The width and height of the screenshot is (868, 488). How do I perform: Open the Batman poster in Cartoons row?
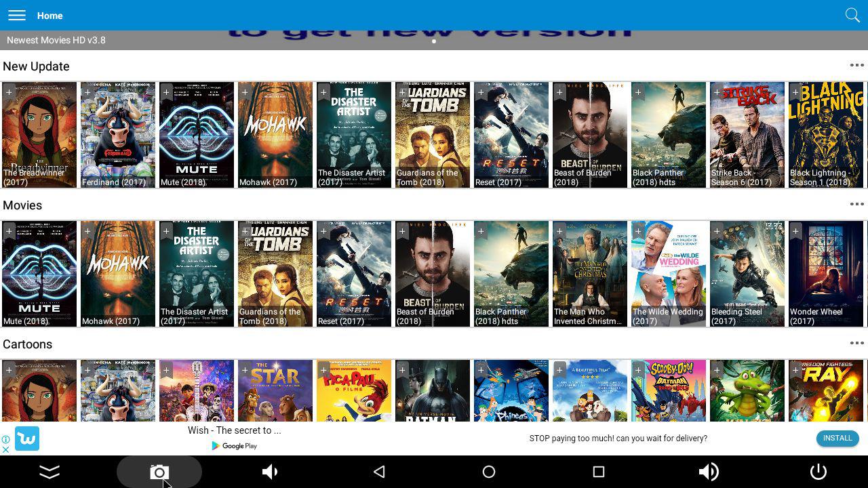(x=433, y=391)
